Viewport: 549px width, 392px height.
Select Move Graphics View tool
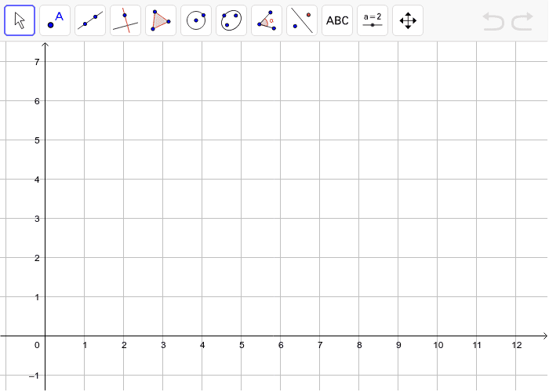click(x=408, y=20)
